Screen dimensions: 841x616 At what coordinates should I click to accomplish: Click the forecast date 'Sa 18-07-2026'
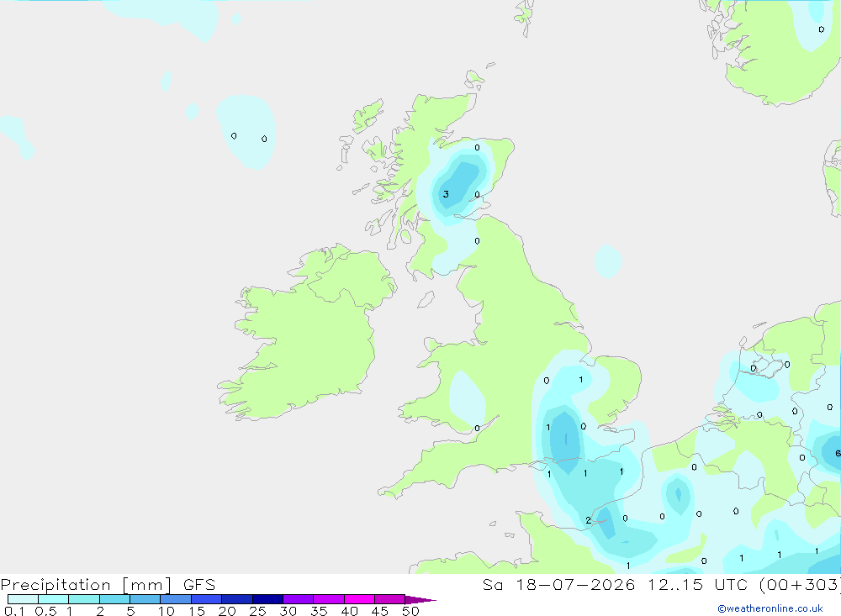[558, 584]
